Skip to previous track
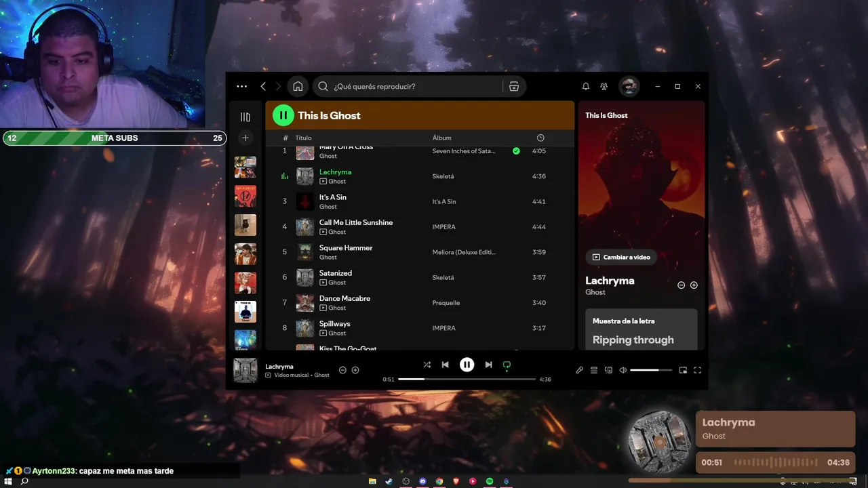The height and width of the screenshot is (488, 868). tap(446, 365)
